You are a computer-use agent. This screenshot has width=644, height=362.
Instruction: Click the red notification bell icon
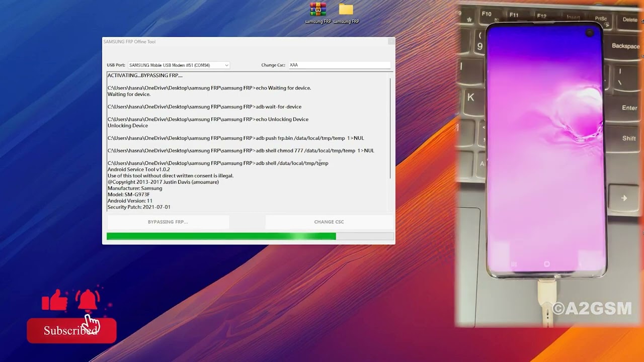[x=88, y=300]
